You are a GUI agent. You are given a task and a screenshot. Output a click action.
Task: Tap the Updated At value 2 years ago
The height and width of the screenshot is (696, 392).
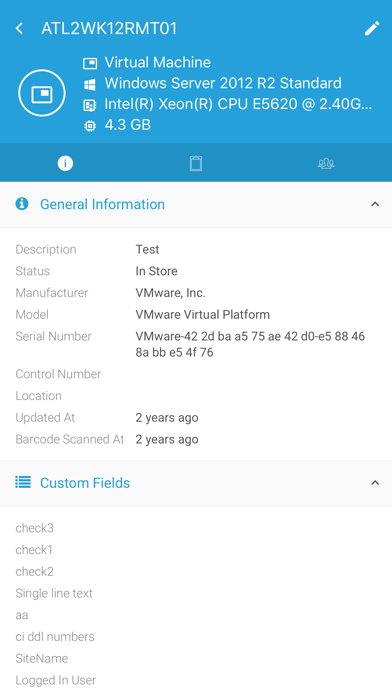coord(167,418)
